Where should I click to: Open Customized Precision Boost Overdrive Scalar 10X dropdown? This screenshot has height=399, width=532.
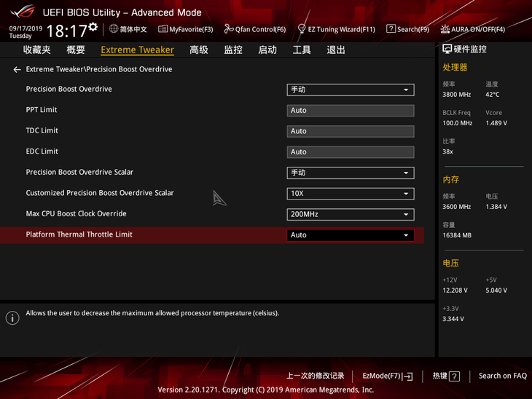point(351,194)
